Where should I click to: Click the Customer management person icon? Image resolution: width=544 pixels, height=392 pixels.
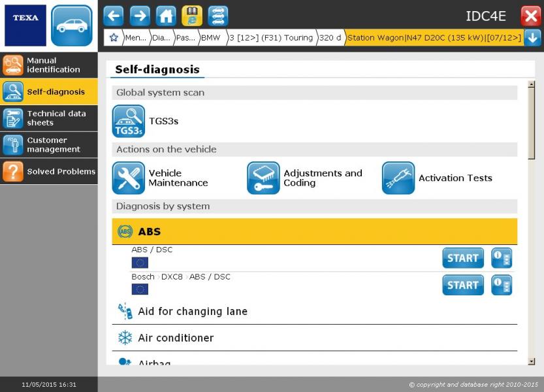pyautogui.click(x=13, y=145)
